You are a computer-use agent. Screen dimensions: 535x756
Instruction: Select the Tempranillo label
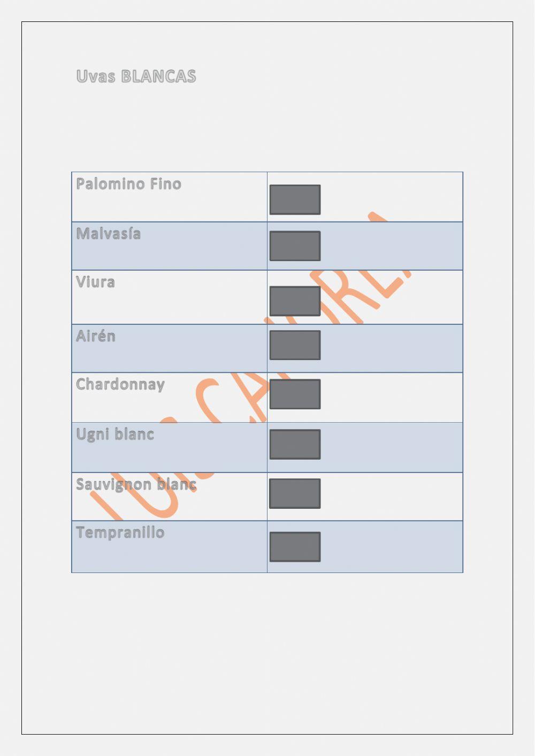[120, 532]
